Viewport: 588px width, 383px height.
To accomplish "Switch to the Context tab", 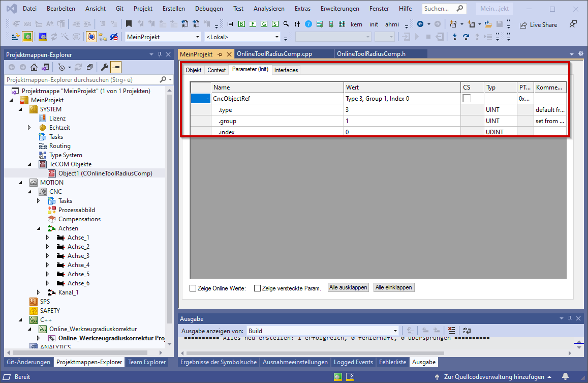I will pyautogui.click(x=216, y=70).
